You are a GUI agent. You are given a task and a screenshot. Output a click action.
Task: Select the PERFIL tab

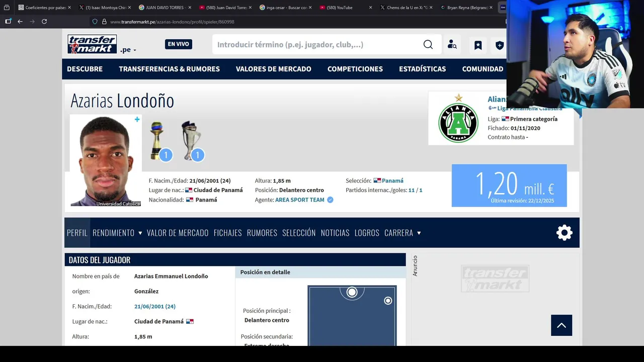coord(77,233)
